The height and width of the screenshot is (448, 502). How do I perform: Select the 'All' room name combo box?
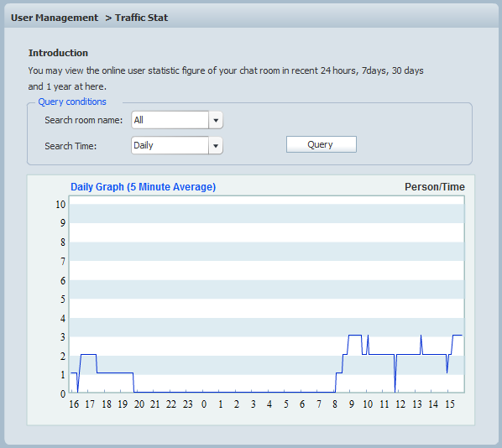(177, 120)
